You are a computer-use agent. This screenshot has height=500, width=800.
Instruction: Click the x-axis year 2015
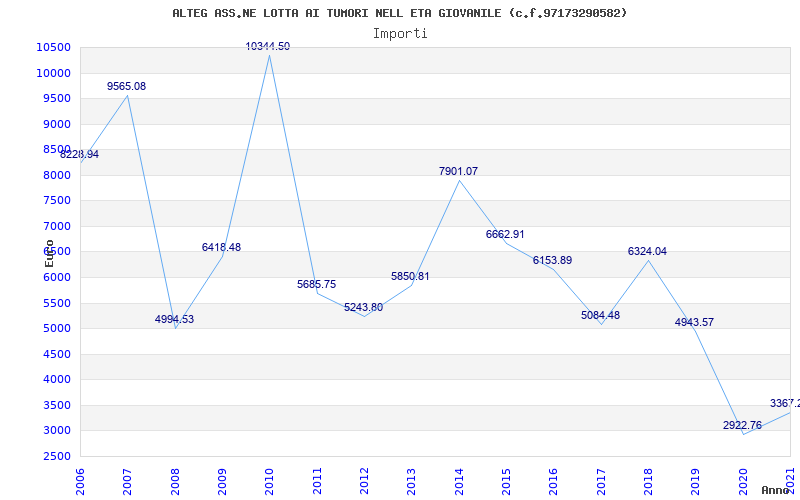point(506,481)
